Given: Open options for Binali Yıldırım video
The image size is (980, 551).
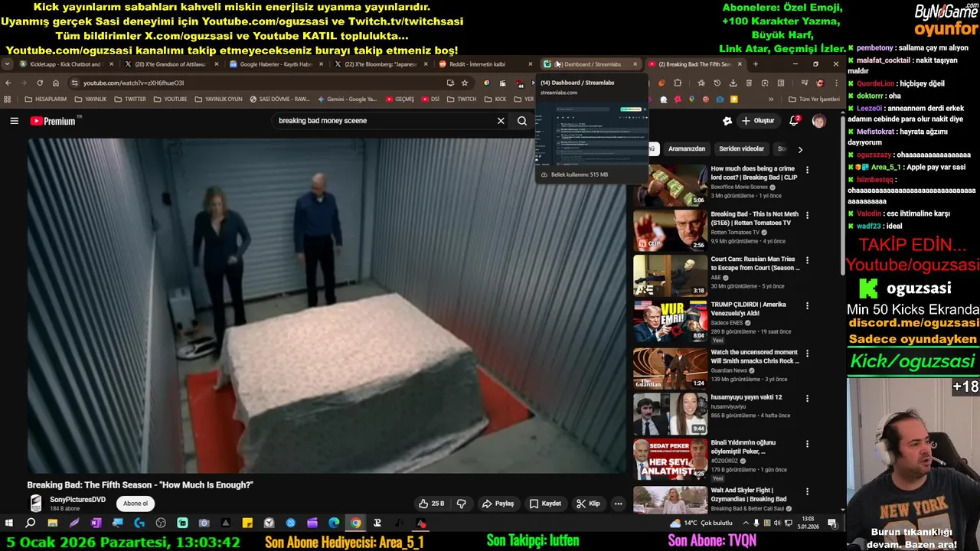Looking at the screenshot, I should [x=807, y=444].
